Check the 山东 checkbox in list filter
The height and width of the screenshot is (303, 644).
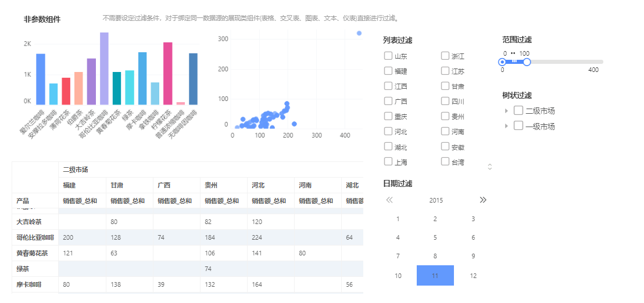coord(388,56)
